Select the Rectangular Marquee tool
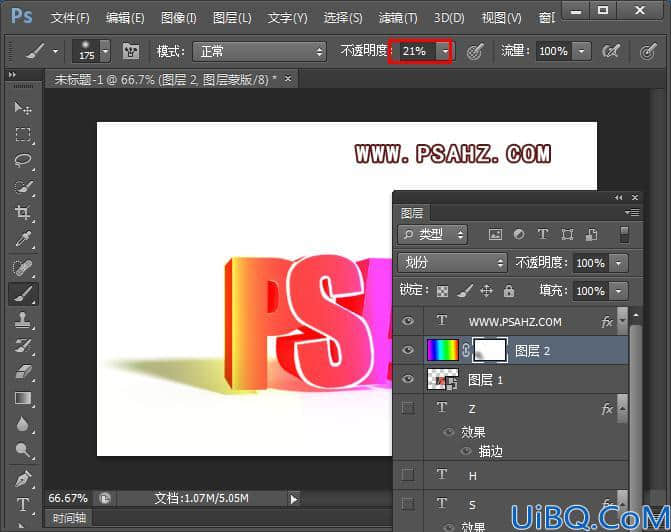The image size is (671, 532). point(23,134)
